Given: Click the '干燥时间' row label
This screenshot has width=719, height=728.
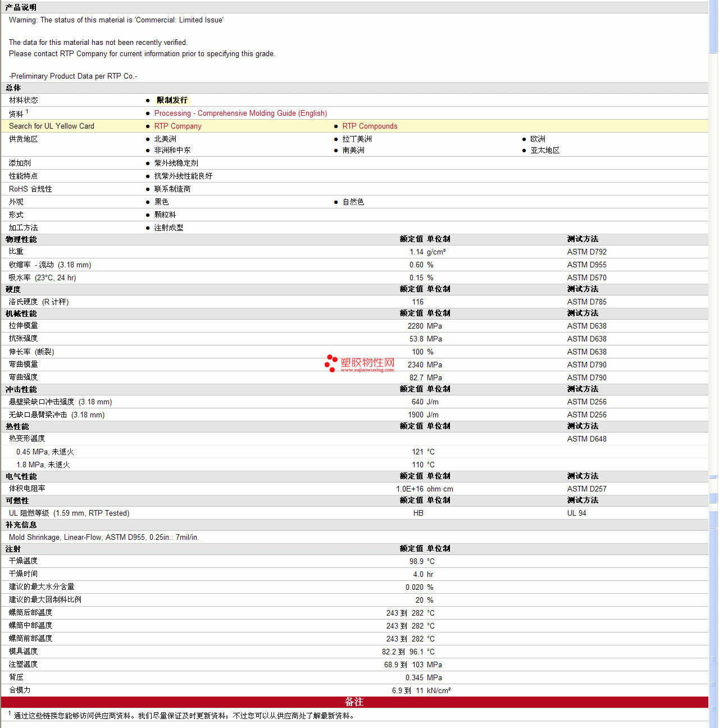Looking at the screenshot, I should point(24,574).
